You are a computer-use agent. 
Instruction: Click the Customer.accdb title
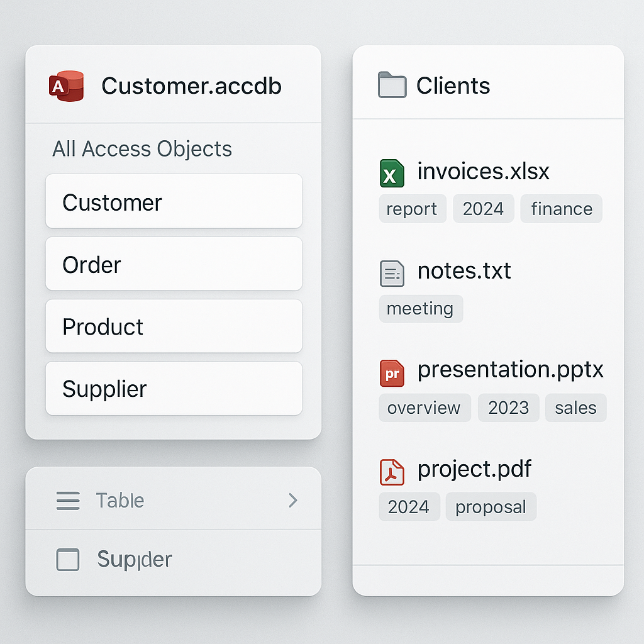click(191, 86)
